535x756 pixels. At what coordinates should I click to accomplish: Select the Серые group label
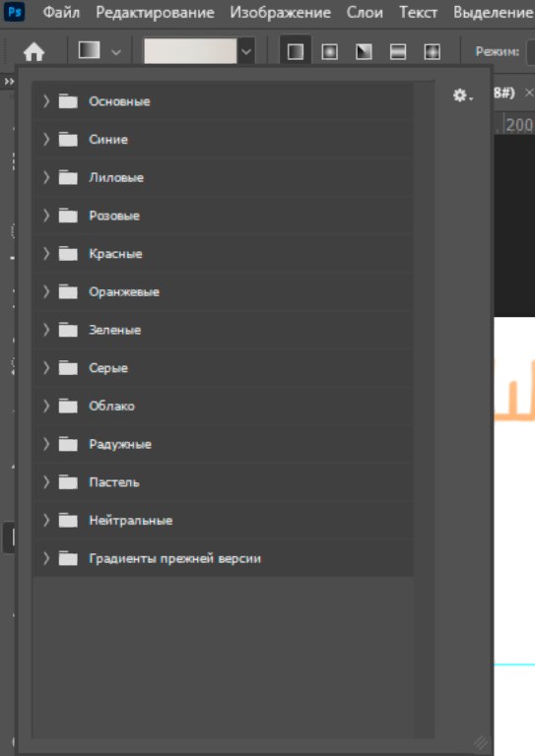pyautogui.click(x=108, y=368)
